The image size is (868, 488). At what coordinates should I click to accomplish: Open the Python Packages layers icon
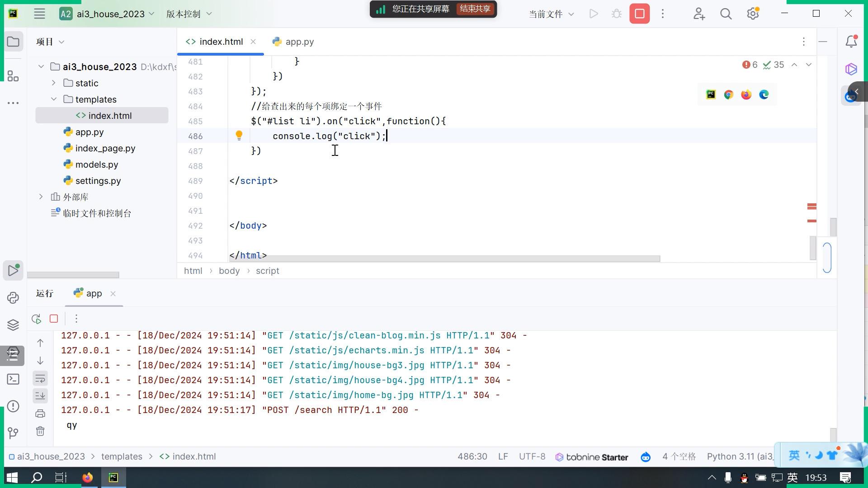pos(13,325)
